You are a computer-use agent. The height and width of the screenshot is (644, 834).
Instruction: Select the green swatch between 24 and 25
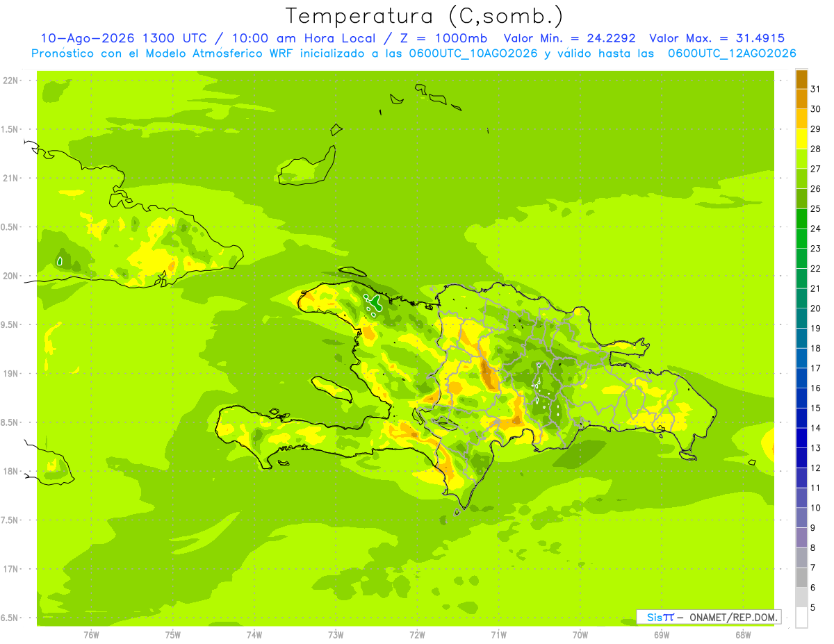coord(801,219)
